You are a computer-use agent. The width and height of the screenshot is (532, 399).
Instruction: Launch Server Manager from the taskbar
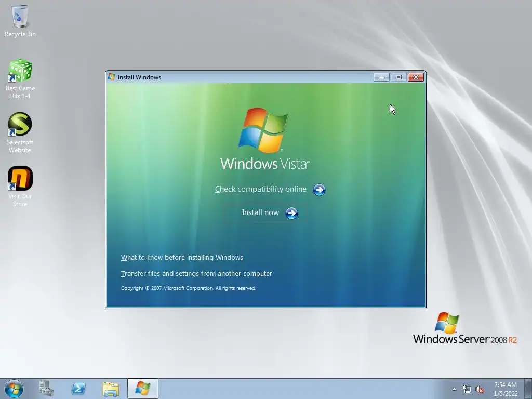(46, 389)
